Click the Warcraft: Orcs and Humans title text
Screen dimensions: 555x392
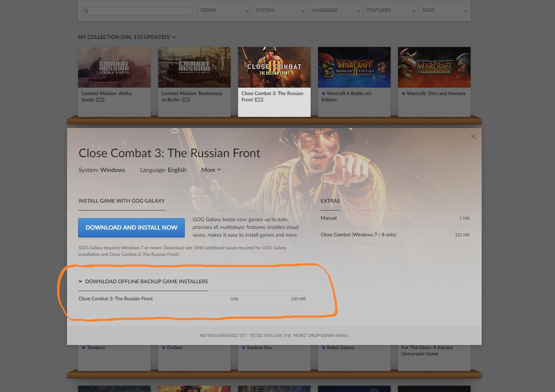click(x=436, y=94)
